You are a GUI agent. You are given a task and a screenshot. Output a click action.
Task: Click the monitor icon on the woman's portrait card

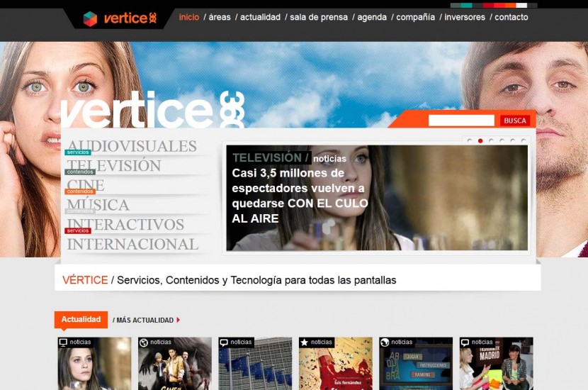tap(63, 342)
